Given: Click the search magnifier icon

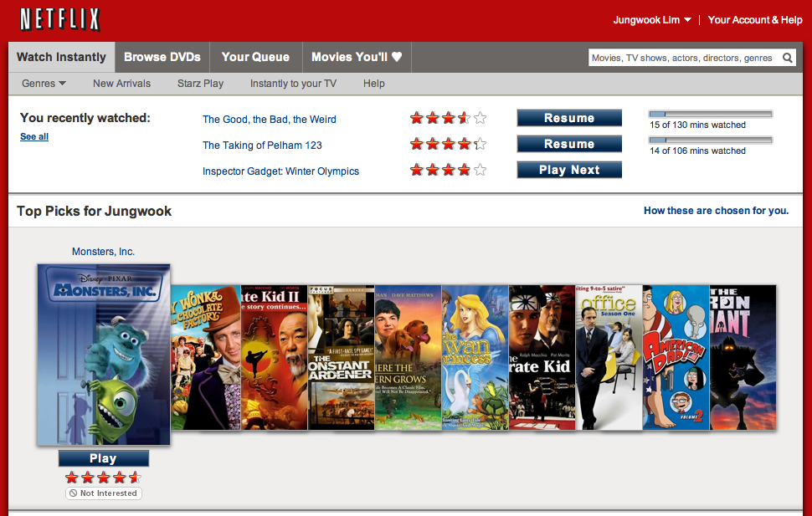Looking at the screenshot, I should pyautogui.click(x=787, y=58).
